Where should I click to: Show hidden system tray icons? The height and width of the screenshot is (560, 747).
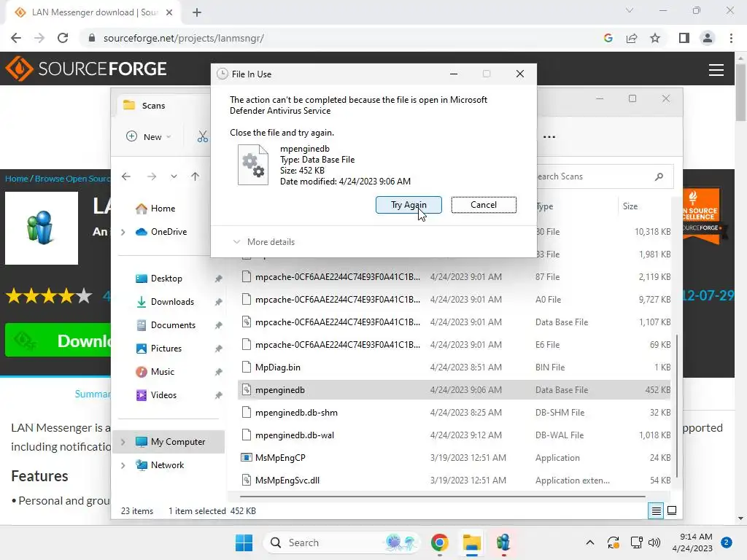point(589,542)
